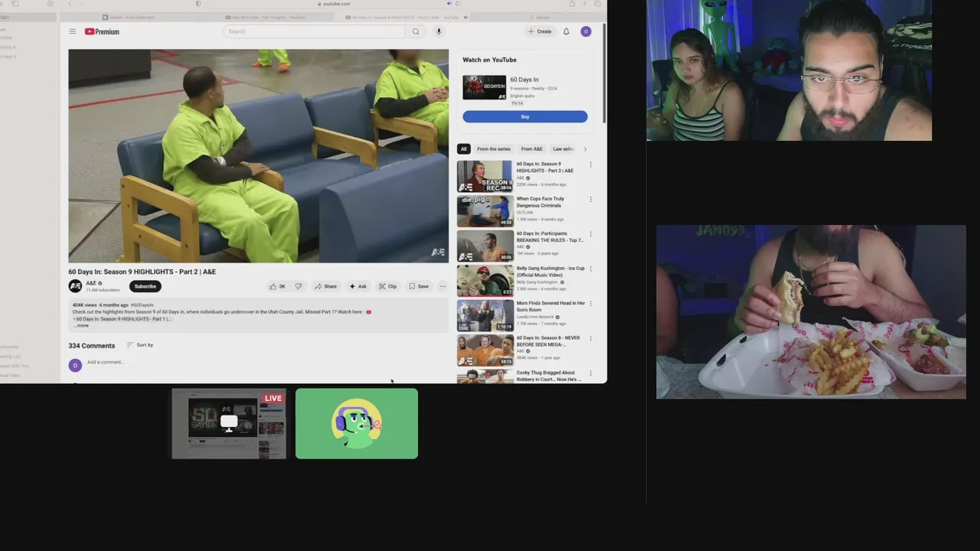Click the youtube.com address bar
Image resolution: width=980 pixels, height=551 pixels.
(334, 4)
